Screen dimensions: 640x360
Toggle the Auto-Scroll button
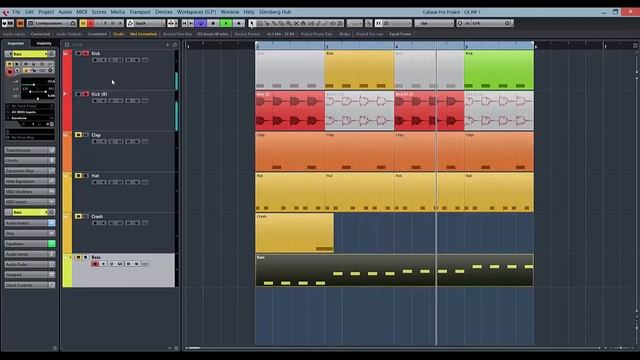pos(171,23)
